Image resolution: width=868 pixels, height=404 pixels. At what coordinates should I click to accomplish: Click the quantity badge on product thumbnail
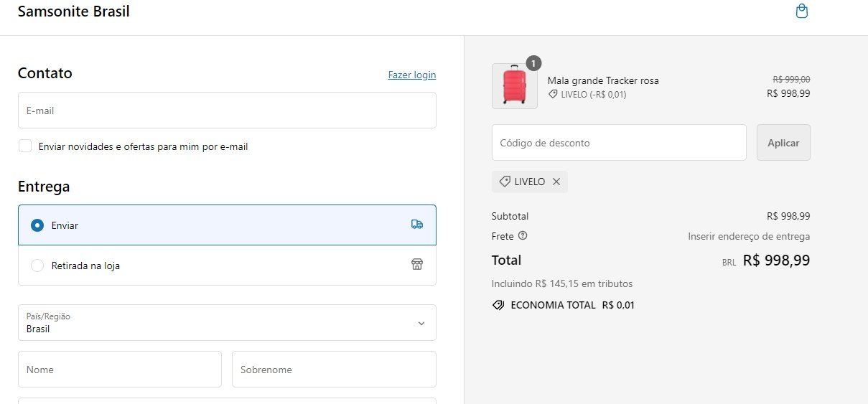[533, 63]
